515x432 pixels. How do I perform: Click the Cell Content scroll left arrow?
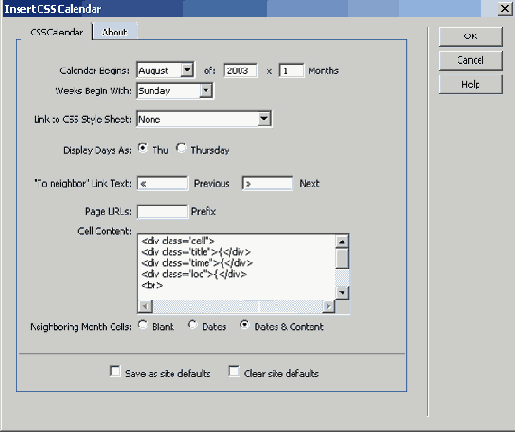(x=145, y=306)
